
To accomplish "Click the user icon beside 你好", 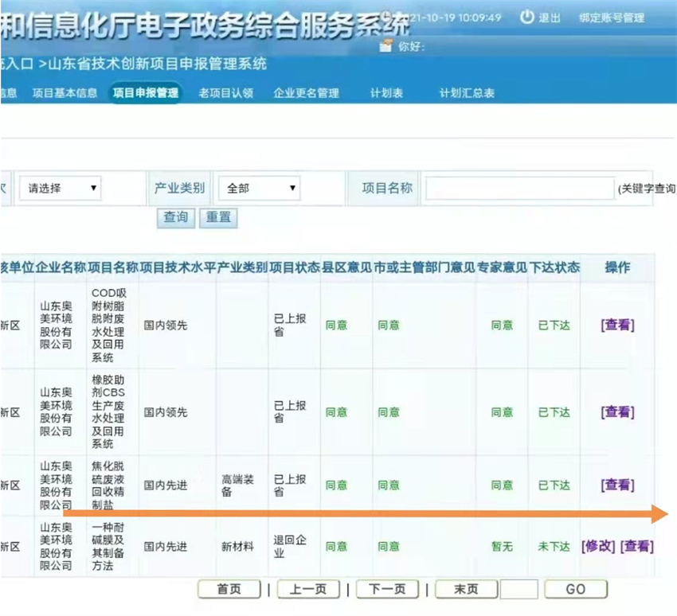I will (x=385, y=46).
